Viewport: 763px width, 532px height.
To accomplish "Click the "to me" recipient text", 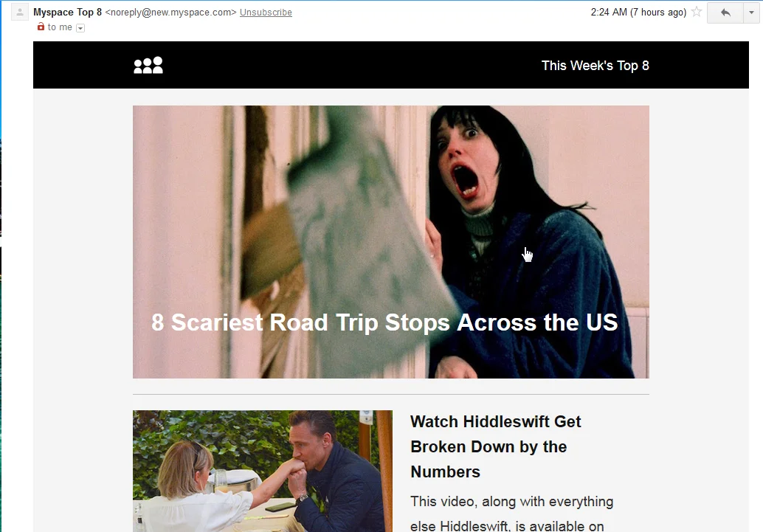I will click(60, 27).
